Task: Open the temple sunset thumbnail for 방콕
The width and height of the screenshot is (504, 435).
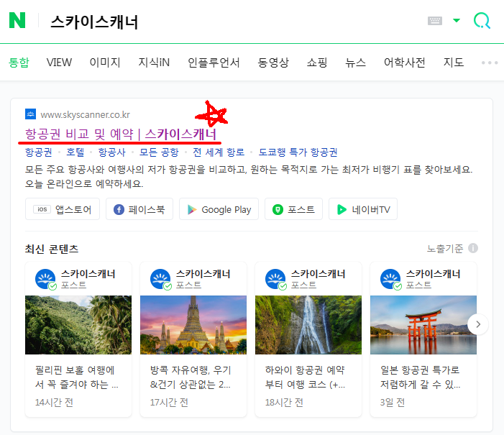Action: (x=193, y=325)
